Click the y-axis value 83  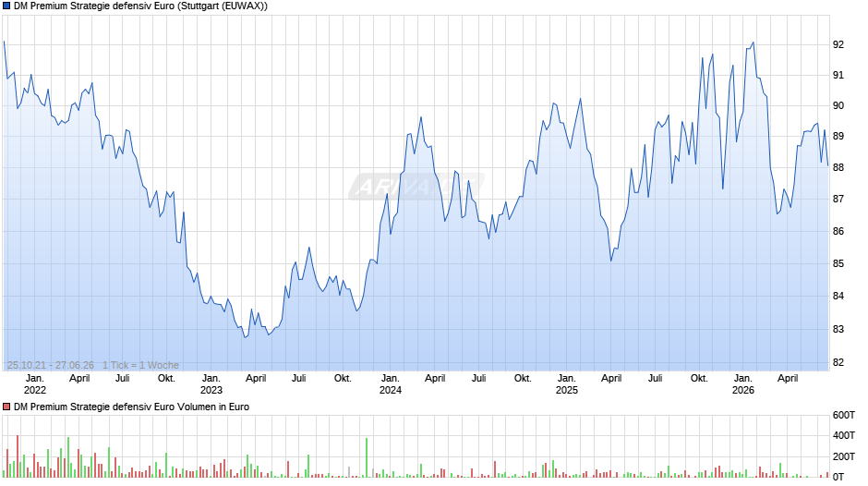838,329
